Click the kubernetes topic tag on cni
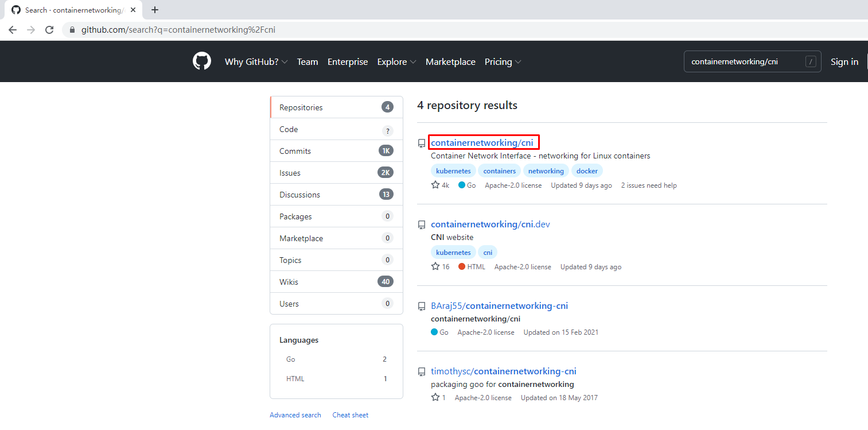868x430 pixels. [453, 171]
